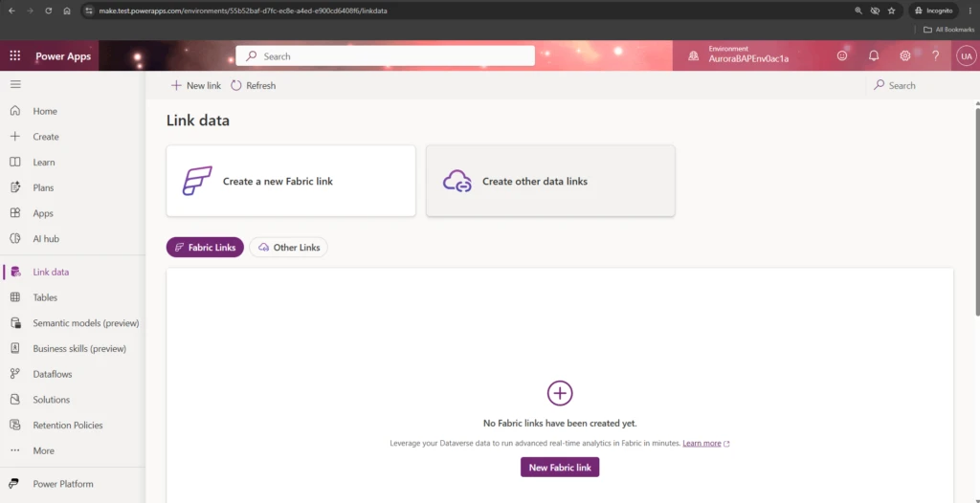This screenshot has width=980, height=503.
Task: Open the help question mark icon
Action: pyautogui.click(x=936, y=55)
